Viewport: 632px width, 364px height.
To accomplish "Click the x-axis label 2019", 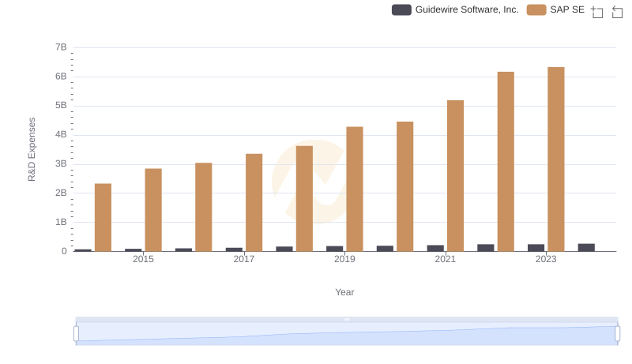I will click(x=344, y=259).
